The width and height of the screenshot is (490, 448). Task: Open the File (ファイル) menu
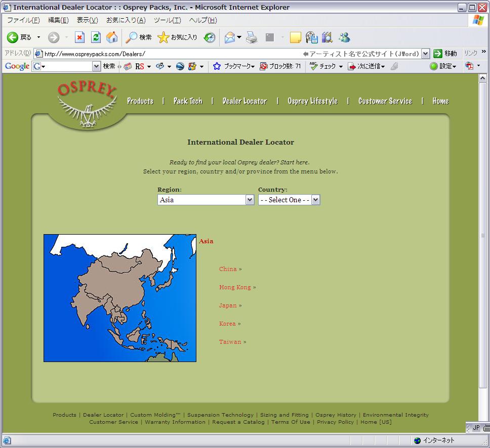(x=23, y=20)
